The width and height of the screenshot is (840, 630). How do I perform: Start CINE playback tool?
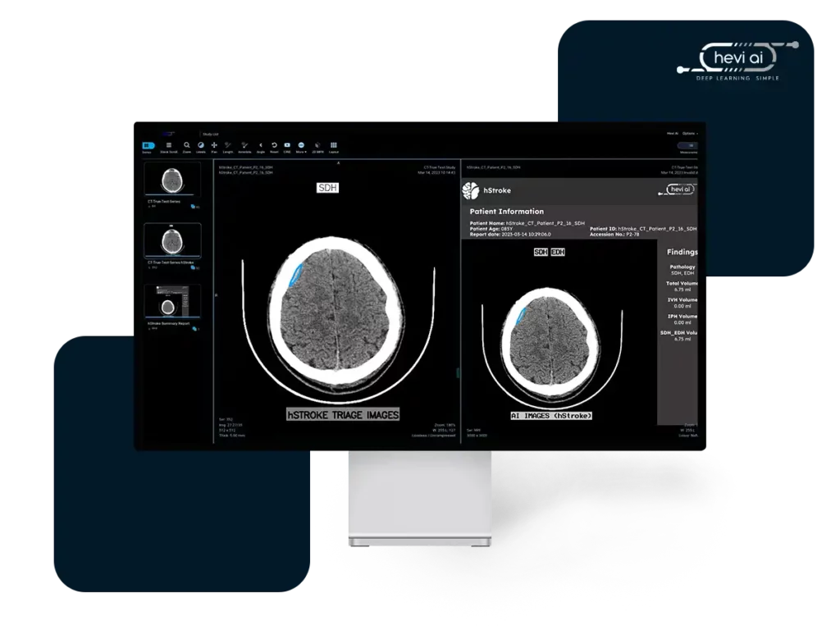pyautogui.click(x=287, y=146)
